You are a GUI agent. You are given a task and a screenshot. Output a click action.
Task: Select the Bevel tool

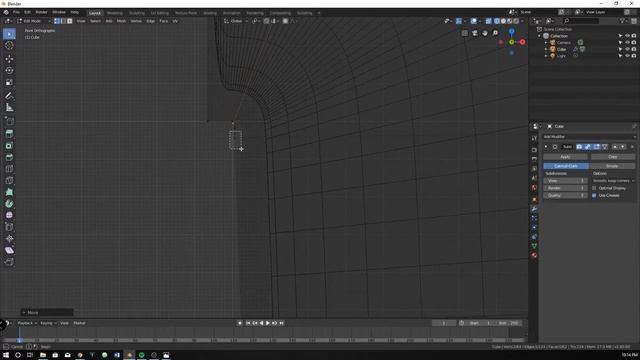(x=9, y=157)
